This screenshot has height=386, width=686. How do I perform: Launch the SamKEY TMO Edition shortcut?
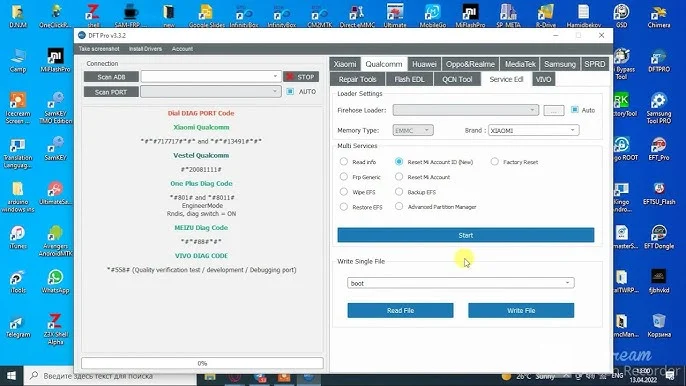tap(56, 107)
